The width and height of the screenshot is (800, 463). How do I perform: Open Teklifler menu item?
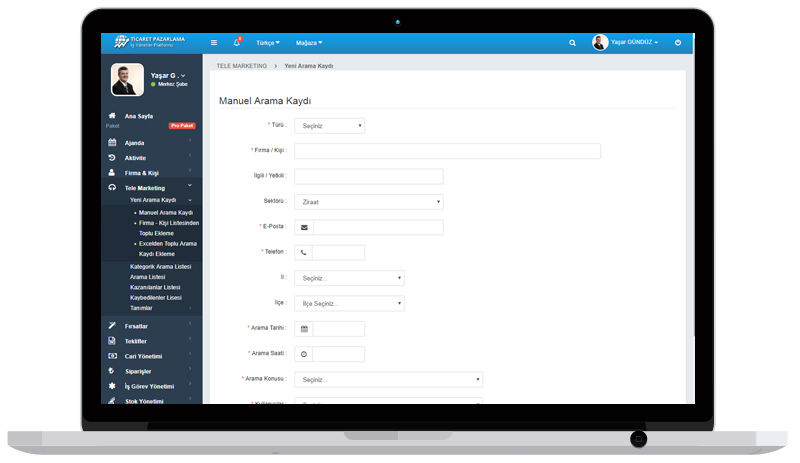136,342
